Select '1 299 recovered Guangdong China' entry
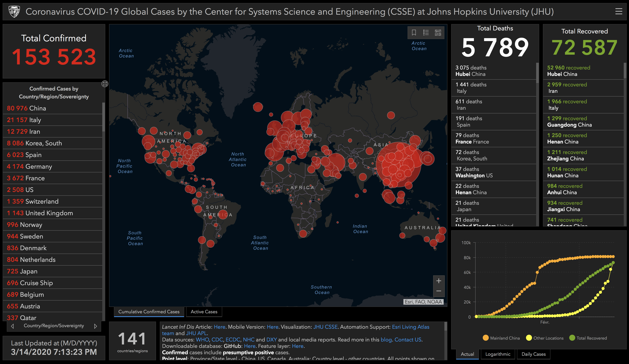 583,122
